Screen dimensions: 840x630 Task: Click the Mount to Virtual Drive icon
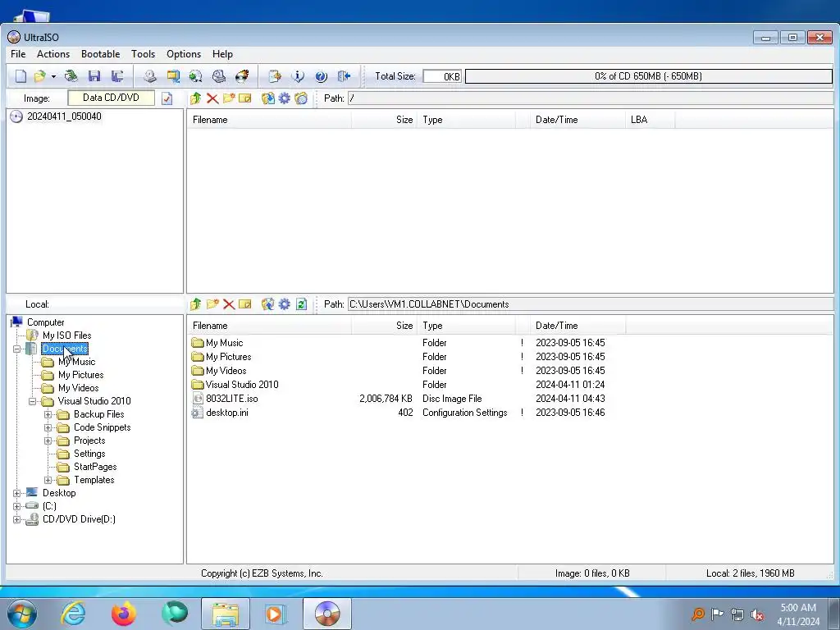point(218,76)
